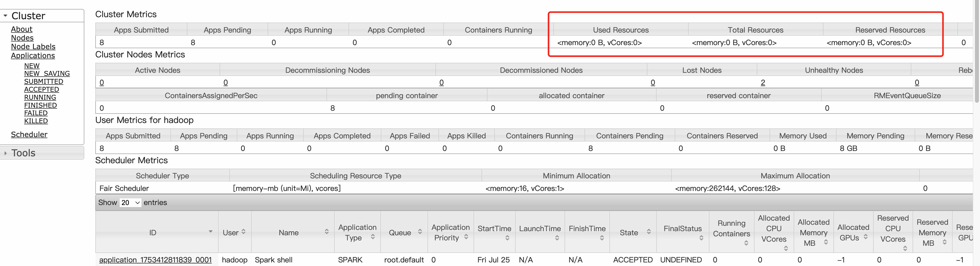Viewport: 980px width, 266px height.
Task: Sort by Reserved CPU VCores arrows
Action: click(x=905, y=249)
